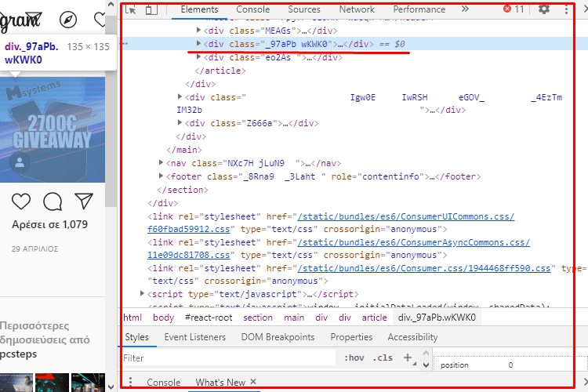Open the Event Listeners tab
The width and height of the screenshot is (588, 392).
coord(194,337)
